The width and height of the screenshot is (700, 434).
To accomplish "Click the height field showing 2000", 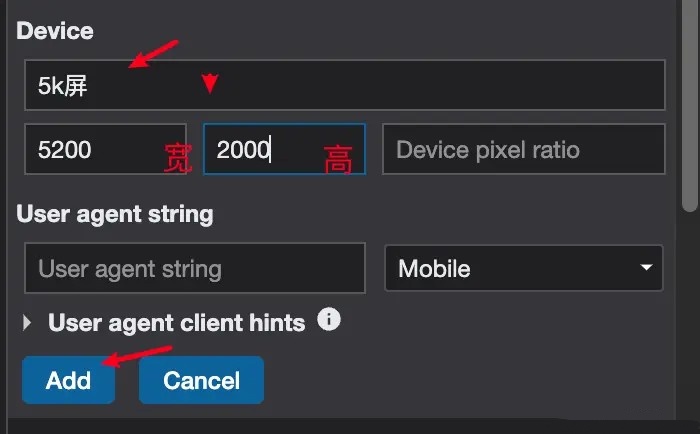I will click(284, 149).
